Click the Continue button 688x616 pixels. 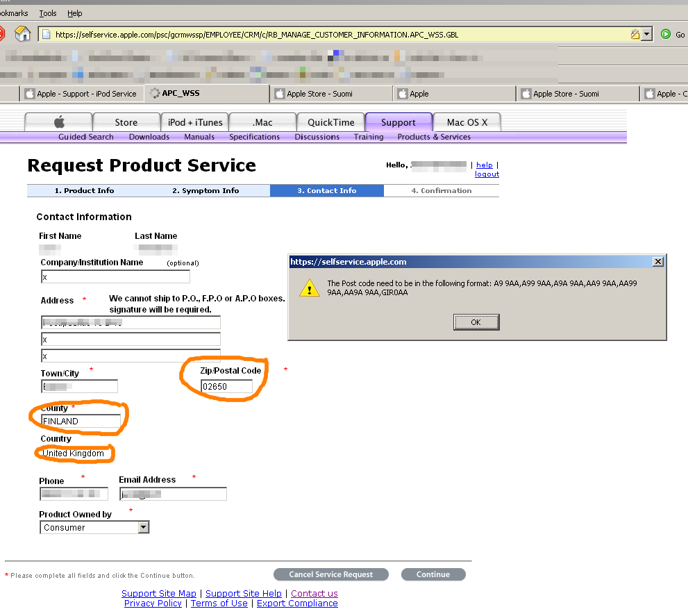(x=433, y=574)
